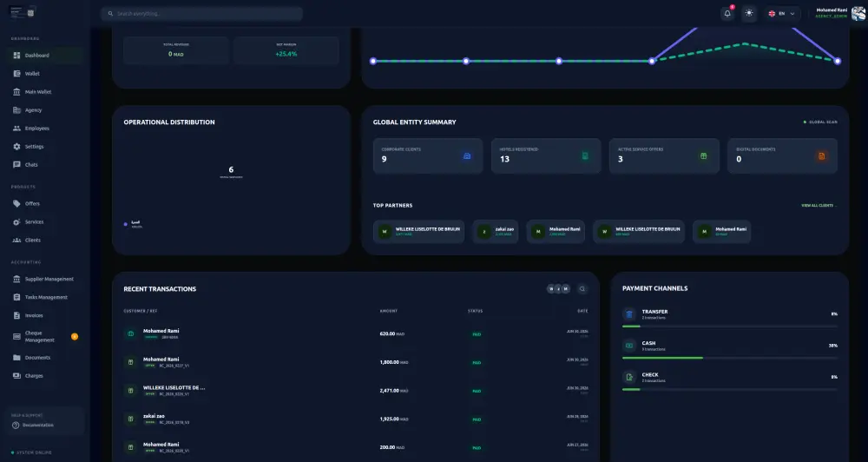Click the first chart point on the left
Viewport: 868px width, 462px height.
(373, 61)
